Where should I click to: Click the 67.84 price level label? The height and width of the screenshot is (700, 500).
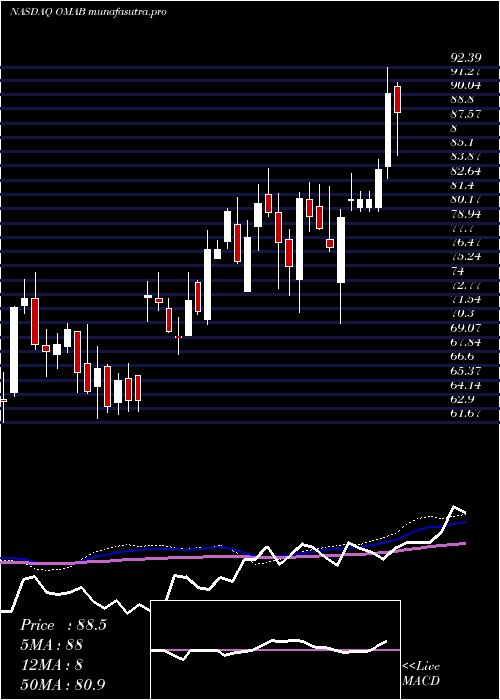(466, 342)
